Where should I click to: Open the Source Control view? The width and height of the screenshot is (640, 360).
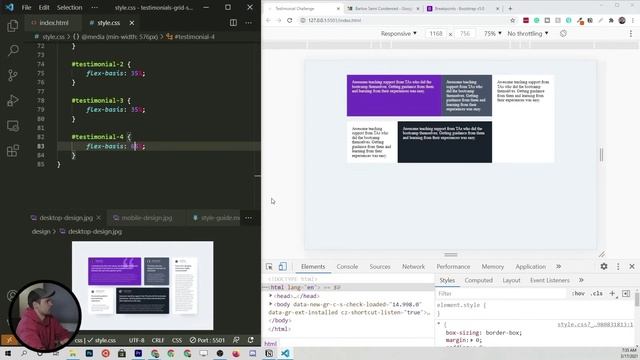[13, 76]
